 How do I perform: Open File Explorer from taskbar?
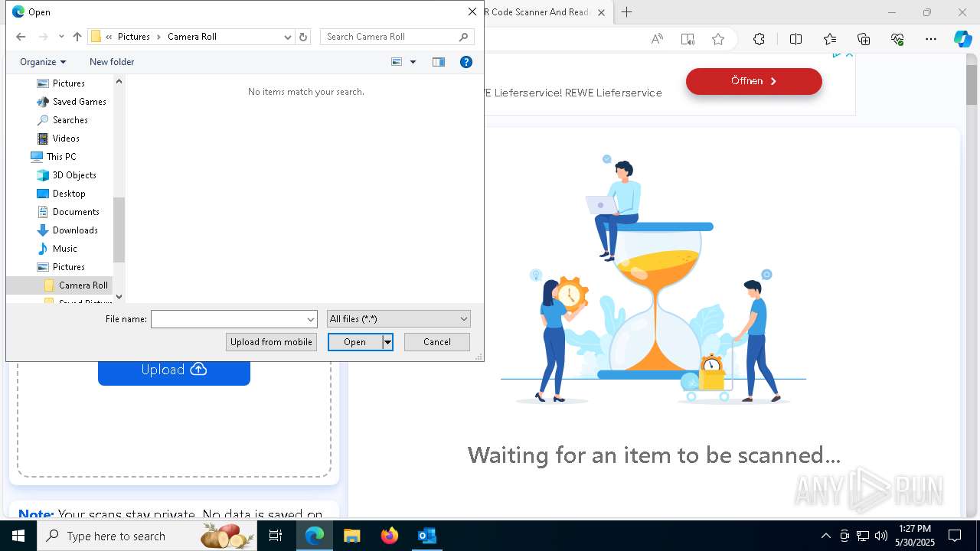coord(351,536)
